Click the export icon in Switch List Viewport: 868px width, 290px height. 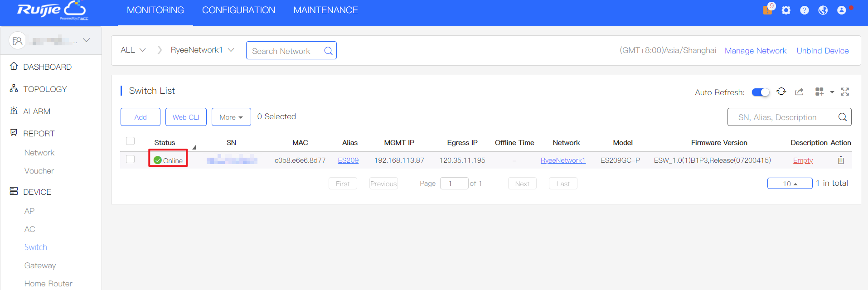click(x=799, y=92)
